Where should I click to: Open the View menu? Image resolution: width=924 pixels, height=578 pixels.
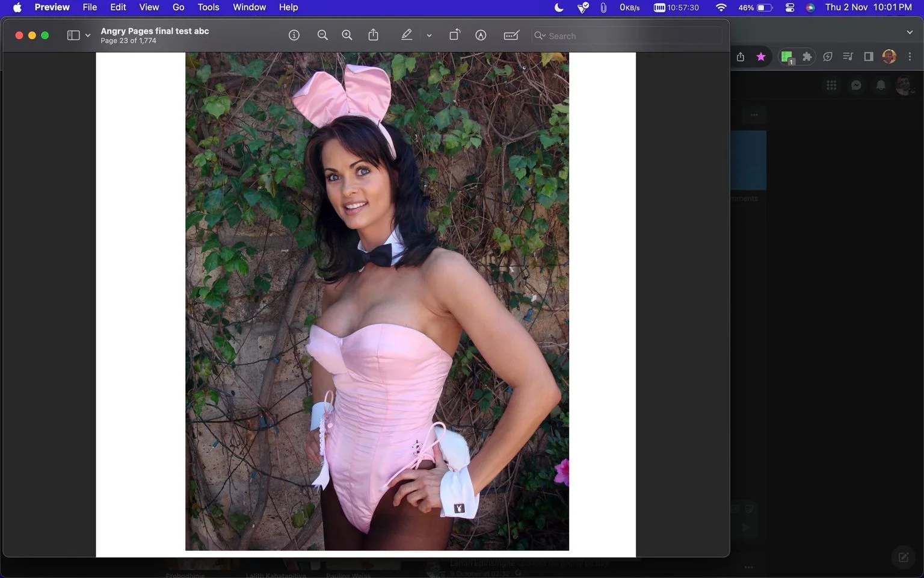[x=149, y=7]
